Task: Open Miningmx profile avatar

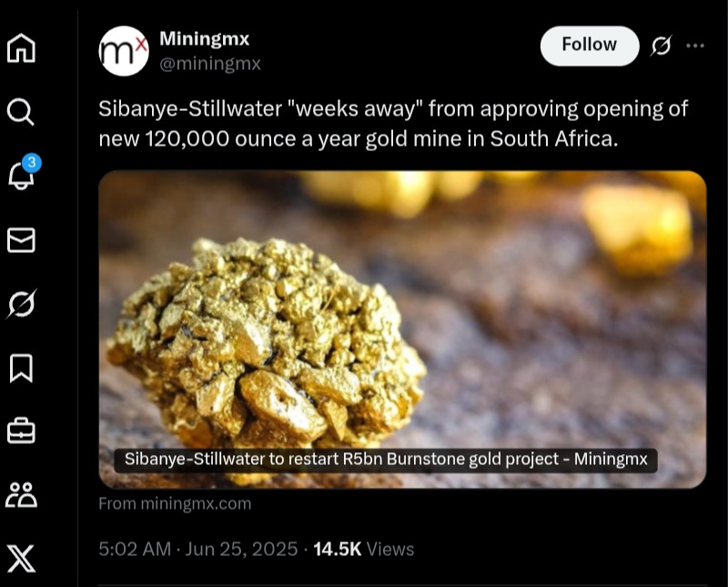Action: click(x=124, y=51)
